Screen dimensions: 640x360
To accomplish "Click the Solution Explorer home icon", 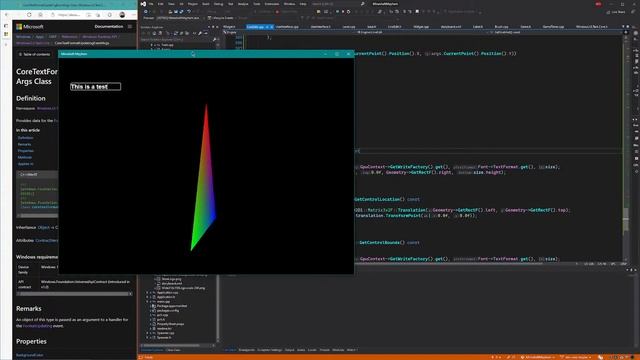I will (x=154, y=33).
